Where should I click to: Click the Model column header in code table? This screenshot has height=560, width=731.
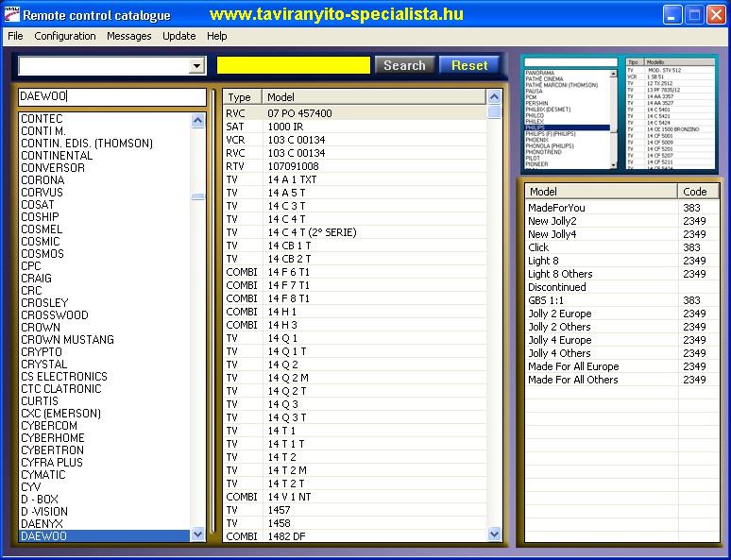click(x=602, y=192)
